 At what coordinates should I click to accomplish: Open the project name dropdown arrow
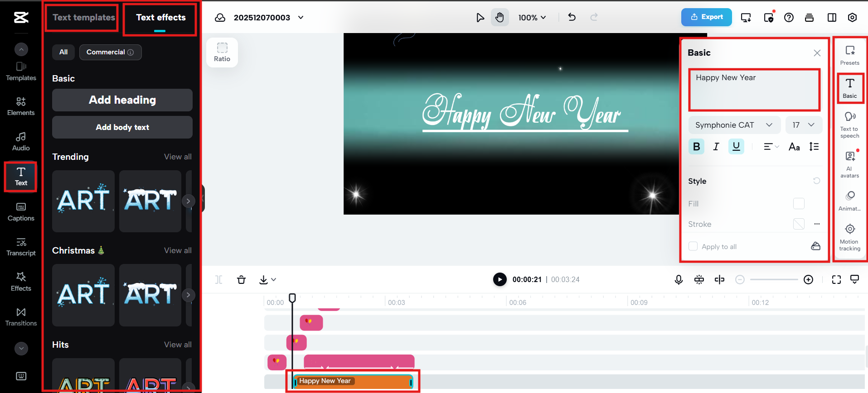[301, 18]
